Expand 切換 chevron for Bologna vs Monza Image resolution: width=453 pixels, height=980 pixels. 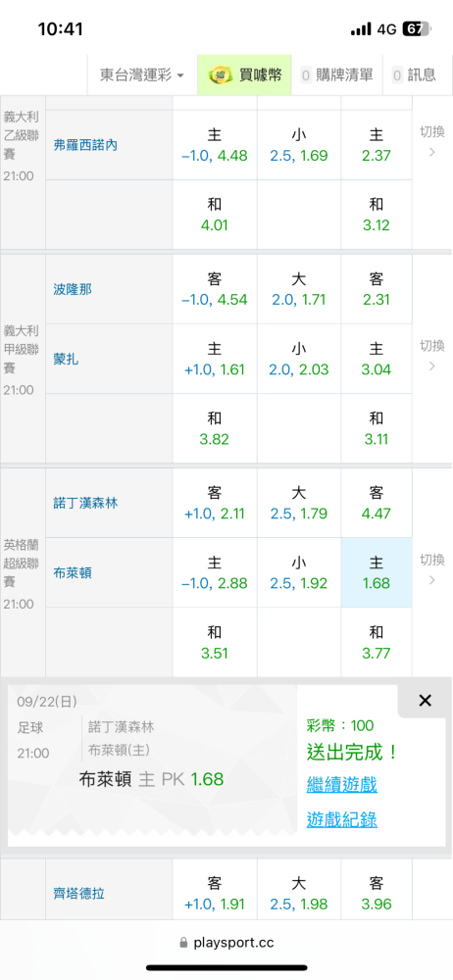[431, 356]
